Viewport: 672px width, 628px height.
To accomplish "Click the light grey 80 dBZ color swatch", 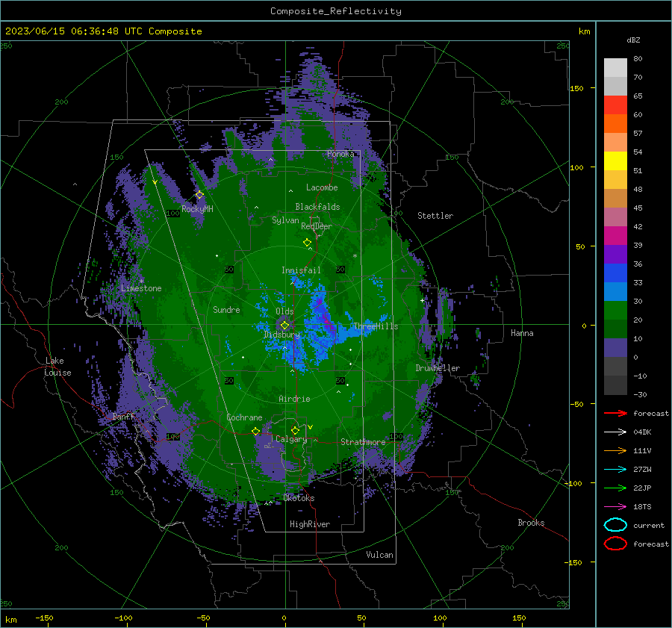I will [x=615, y=67].
